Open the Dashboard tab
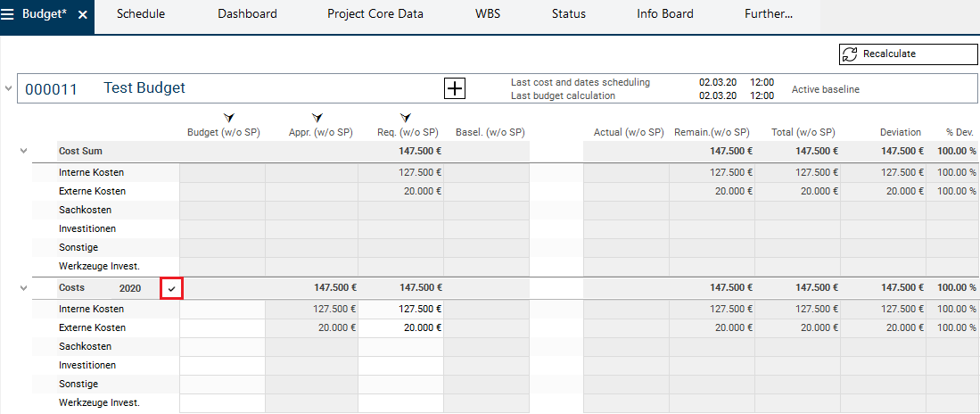The width and height of the screenshot is (980, 414). pyautogui.click(x=247, y=14)
